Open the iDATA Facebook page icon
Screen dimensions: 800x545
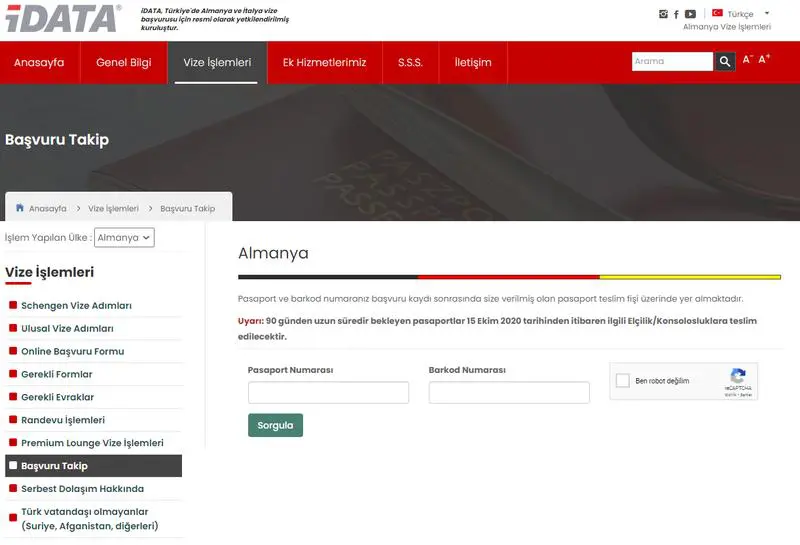point(676,14)
